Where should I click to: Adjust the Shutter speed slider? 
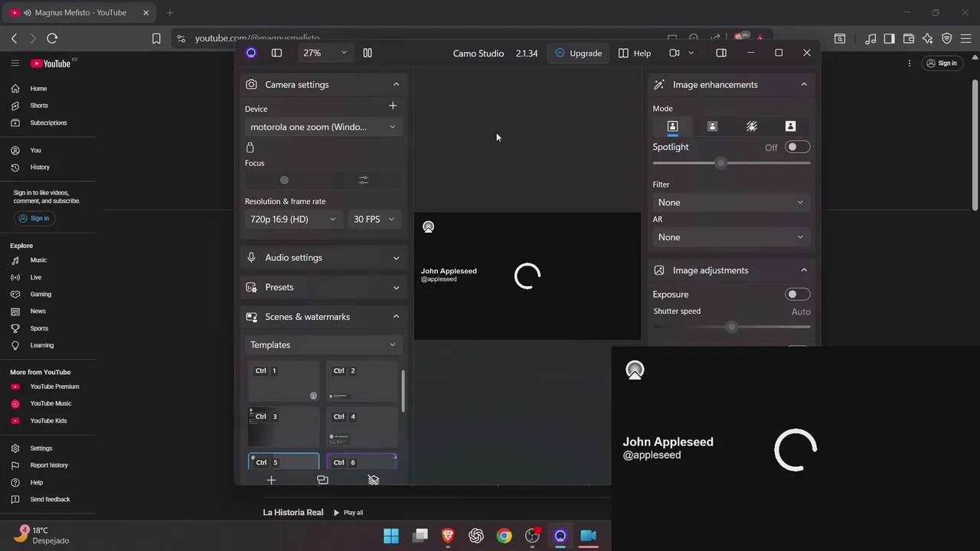[731, 327]
